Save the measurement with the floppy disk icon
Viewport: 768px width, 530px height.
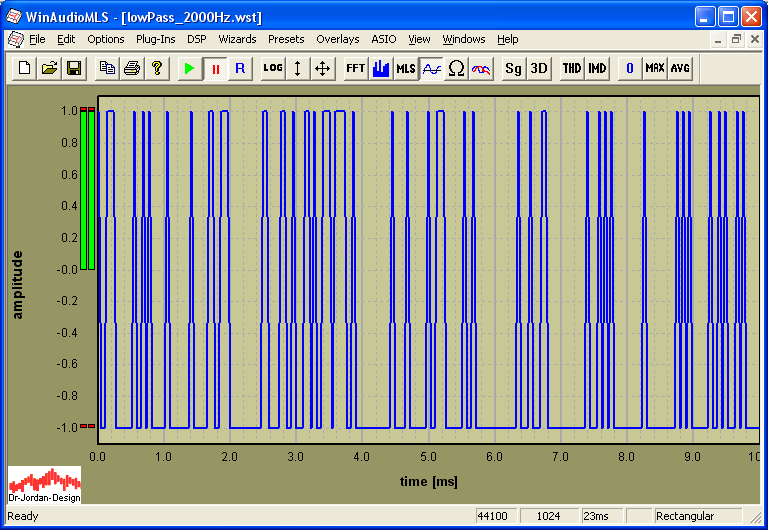pos(74,68)
